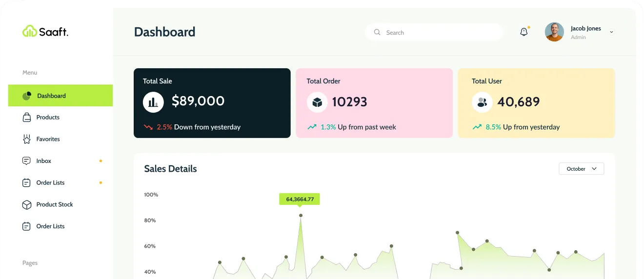Screen dimensions: 644x279
Task: Open the October month dropdown
Action: tap(582, 169)
